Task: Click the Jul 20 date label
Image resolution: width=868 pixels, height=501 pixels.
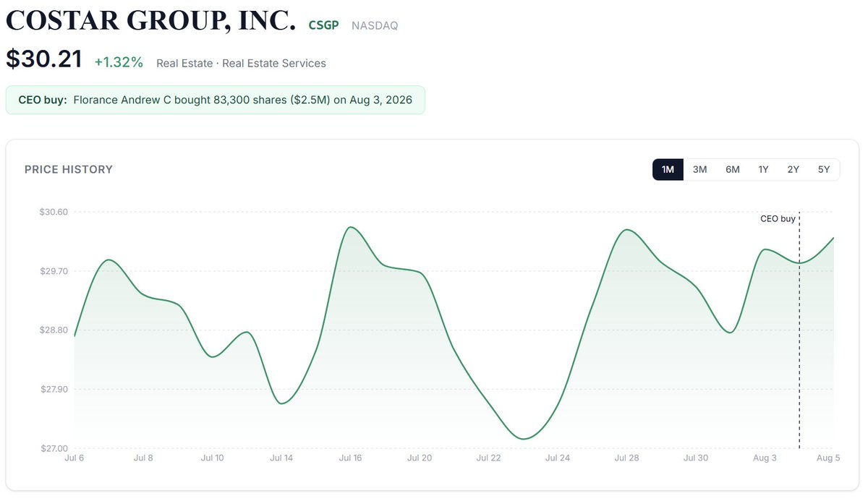Action: tap(420, 458)
